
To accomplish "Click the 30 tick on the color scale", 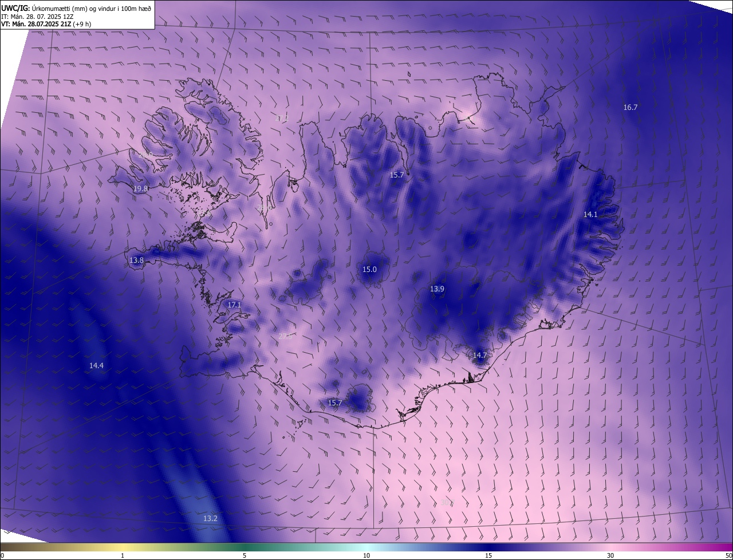I will coord(610,555).
